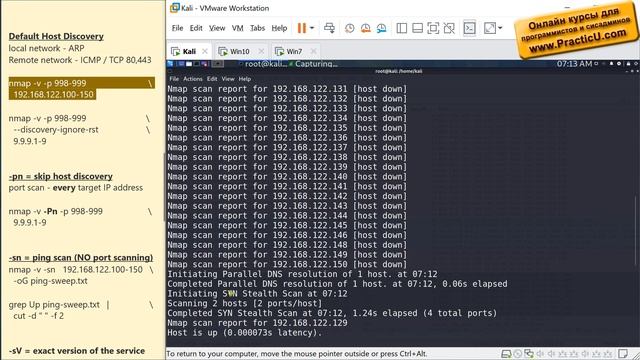Click scan report line for 192.168.122.131

coord(287,89)
